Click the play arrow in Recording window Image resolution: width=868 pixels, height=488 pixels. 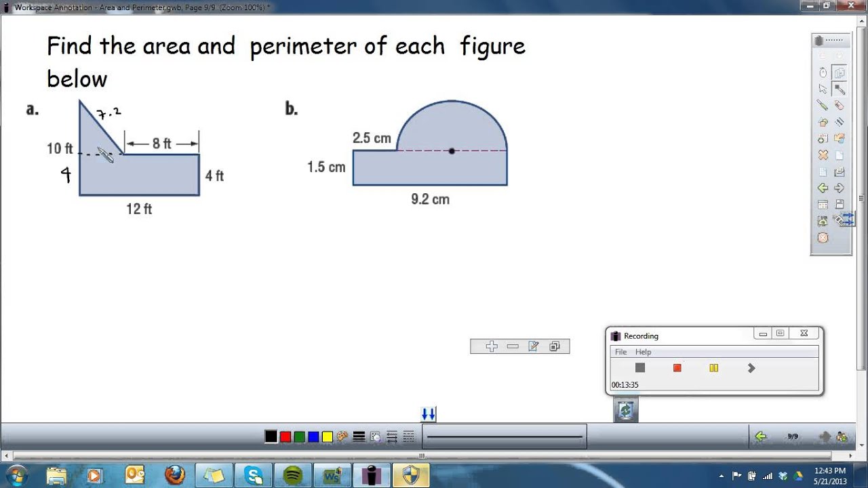click(x=751, y=367)
